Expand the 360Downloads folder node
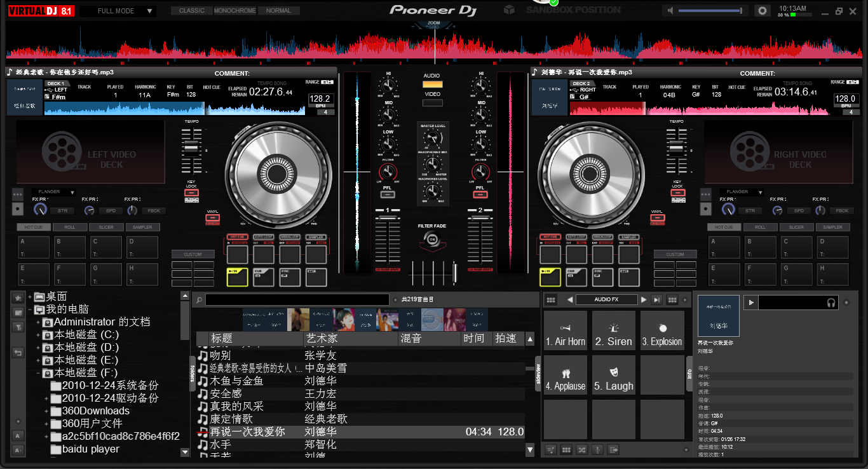This screenshot has height=469, width=868. coord(46,411)
